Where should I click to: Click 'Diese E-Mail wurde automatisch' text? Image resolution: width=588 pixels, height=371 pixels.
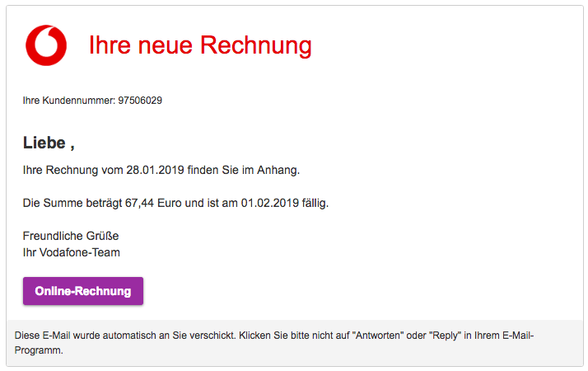[85, 336]
